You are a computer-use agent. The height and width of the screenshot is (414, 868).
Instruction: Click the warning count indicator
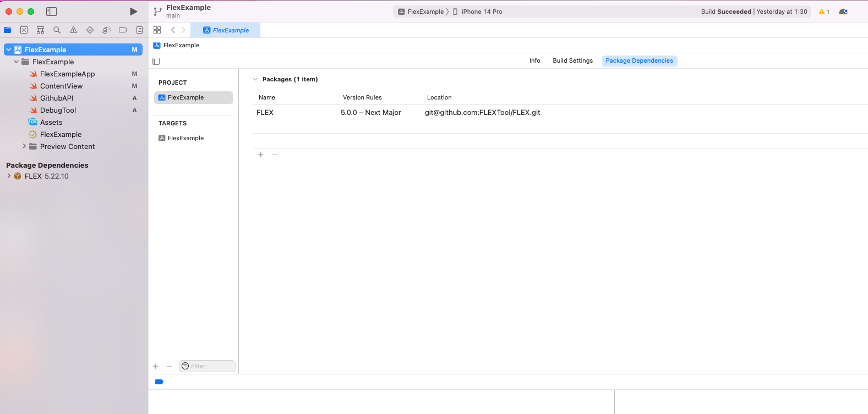824,12
